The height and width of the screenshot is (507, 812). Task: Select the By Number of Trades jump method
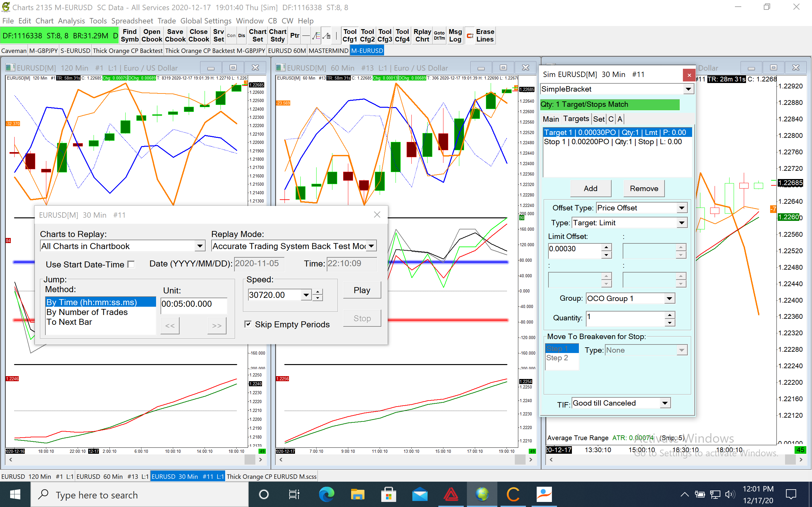click(x=87, y=312)
